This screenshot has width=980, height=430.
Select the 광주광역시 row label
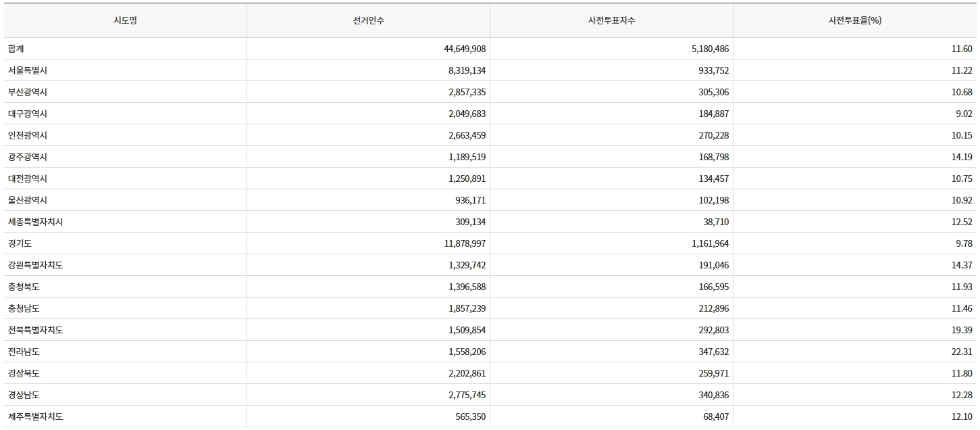[x=28, y=157]
